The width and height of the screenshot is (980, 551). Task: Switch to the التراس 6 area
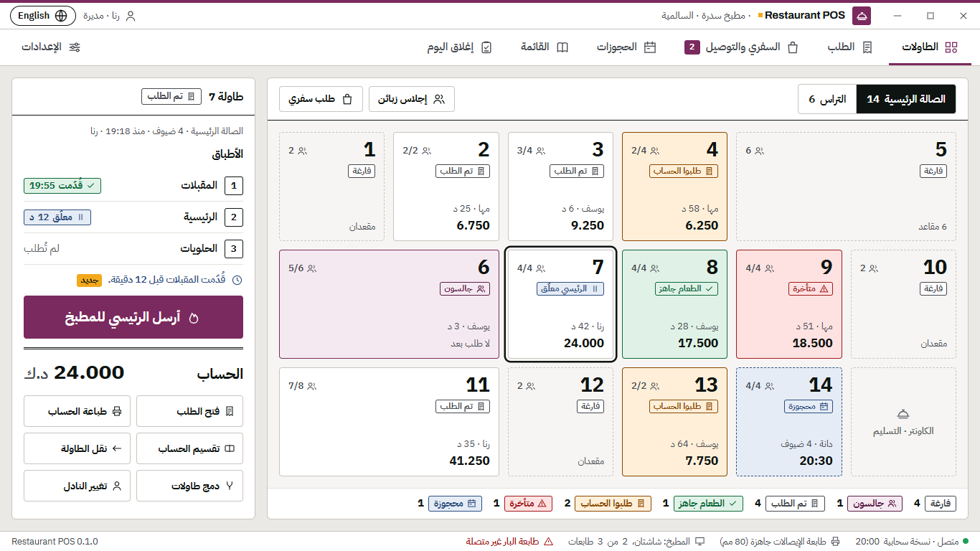[827, 99]
